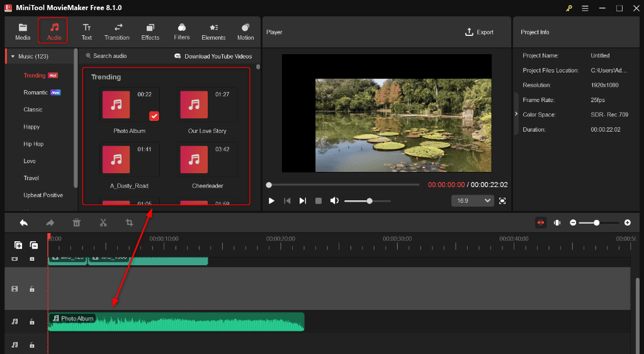Open the upgrade key icon

click(x=569, y=8)
